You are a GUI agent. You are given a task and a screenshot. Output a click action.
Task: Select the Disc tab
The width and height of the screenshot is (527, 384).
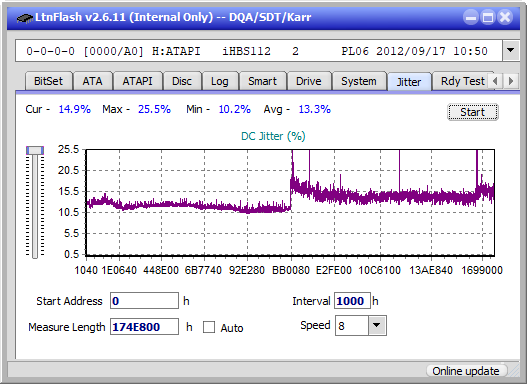pos(182,81)
